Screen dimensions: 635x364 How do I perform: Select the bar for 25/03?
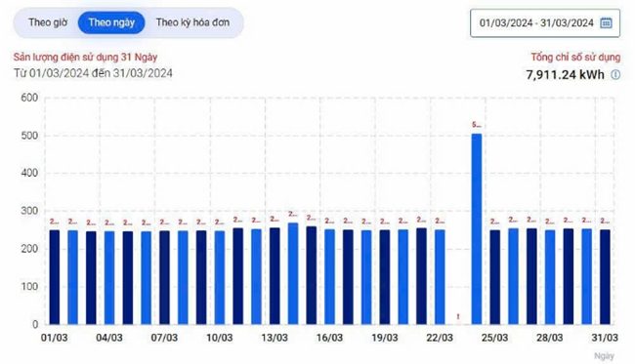point(495,277)
